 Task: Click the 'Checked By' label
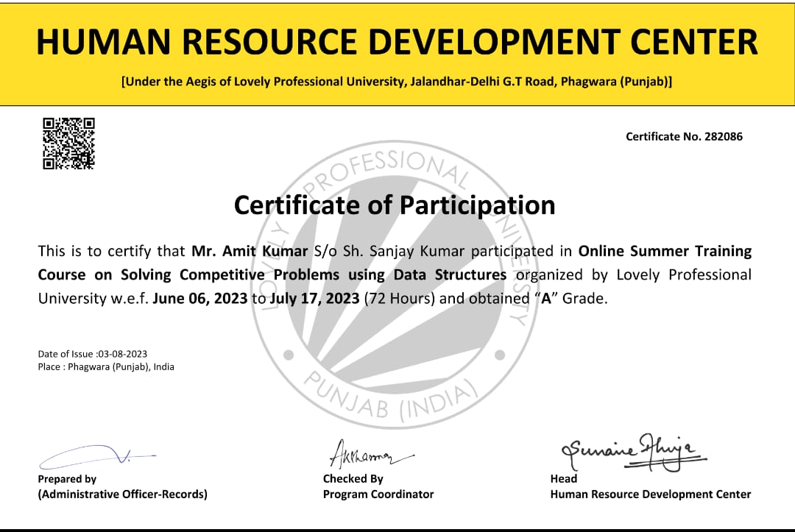pyautogui.click(x=353, y=479)
